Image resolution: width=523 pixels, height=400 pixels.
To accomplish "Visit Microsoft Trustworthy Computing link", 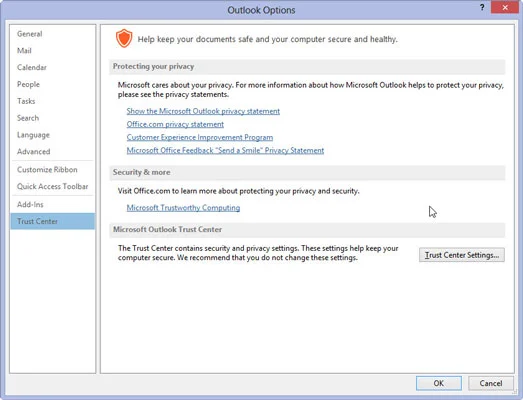I will (x=183, y=208).
